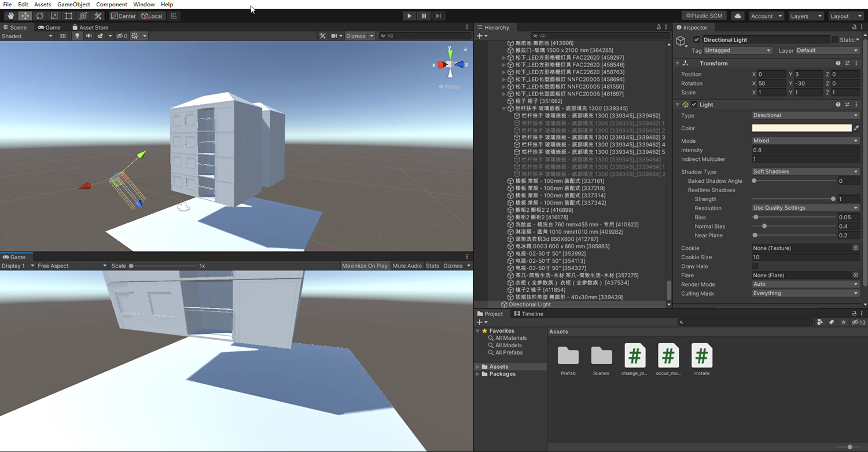Open the Mode dropdown set to Mixed
The height and width of the screenshot is (452, 868).
tap(806, 141)
